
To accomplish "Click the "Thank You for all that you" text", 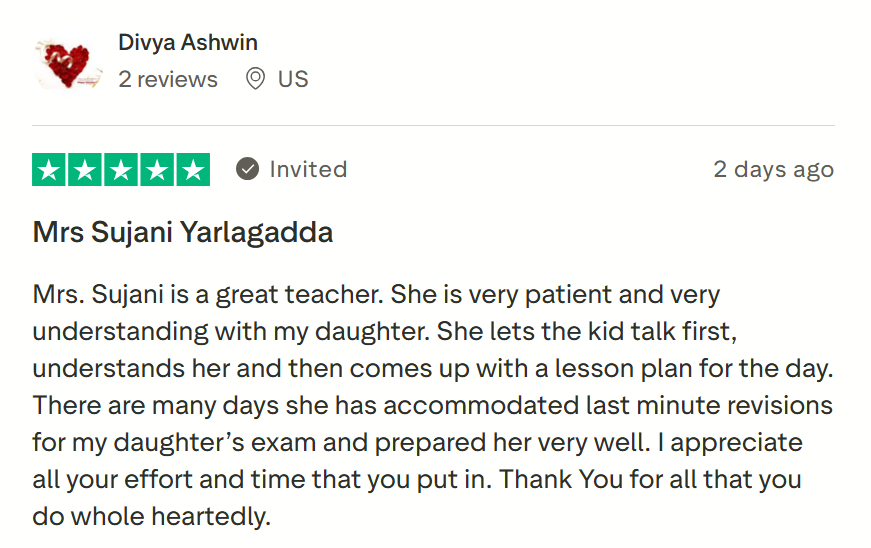I will coord(650,479).
